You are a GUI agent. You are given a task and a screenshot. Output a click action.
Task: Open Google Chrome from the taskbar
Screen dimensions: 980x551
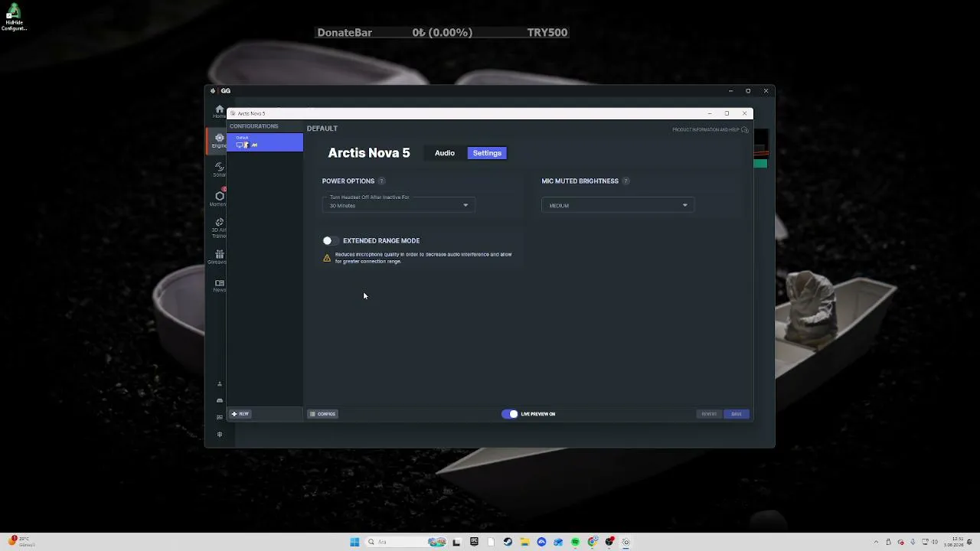593,542
